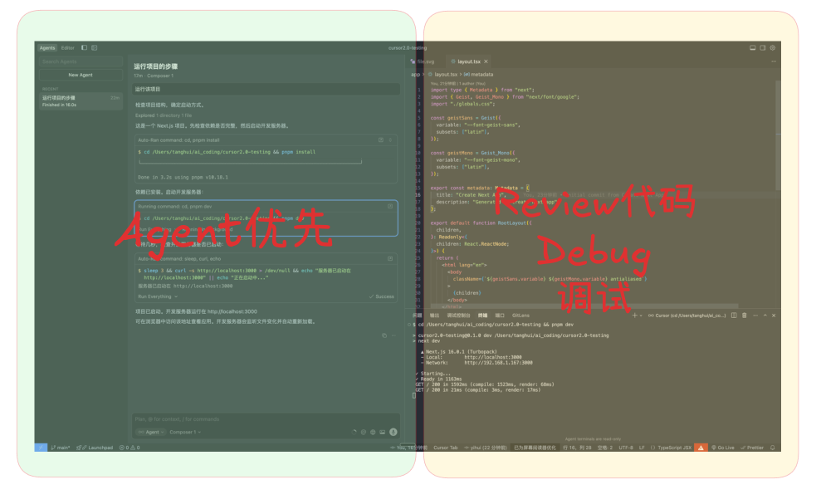The height and width of the screenshot is (504, 821).
Task: Open the more options ellipsis under response
Action: [393, 335]
